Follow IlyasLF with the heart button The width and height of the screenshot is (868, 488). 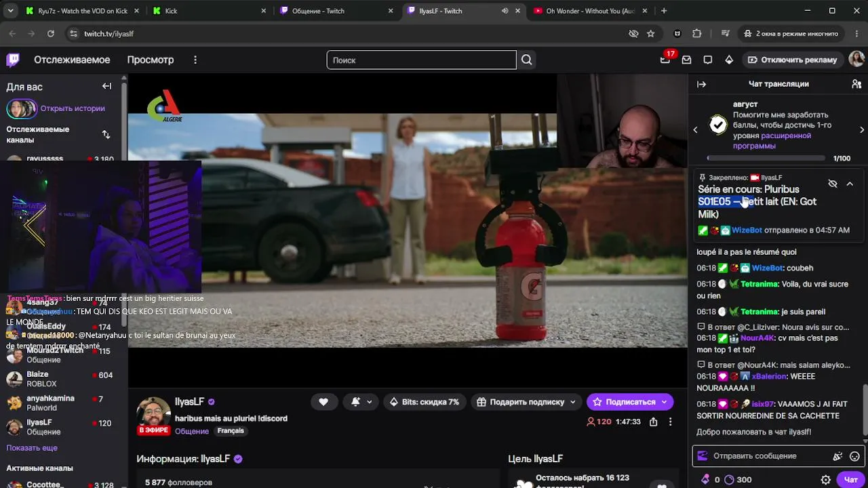[x=323, y=402]
